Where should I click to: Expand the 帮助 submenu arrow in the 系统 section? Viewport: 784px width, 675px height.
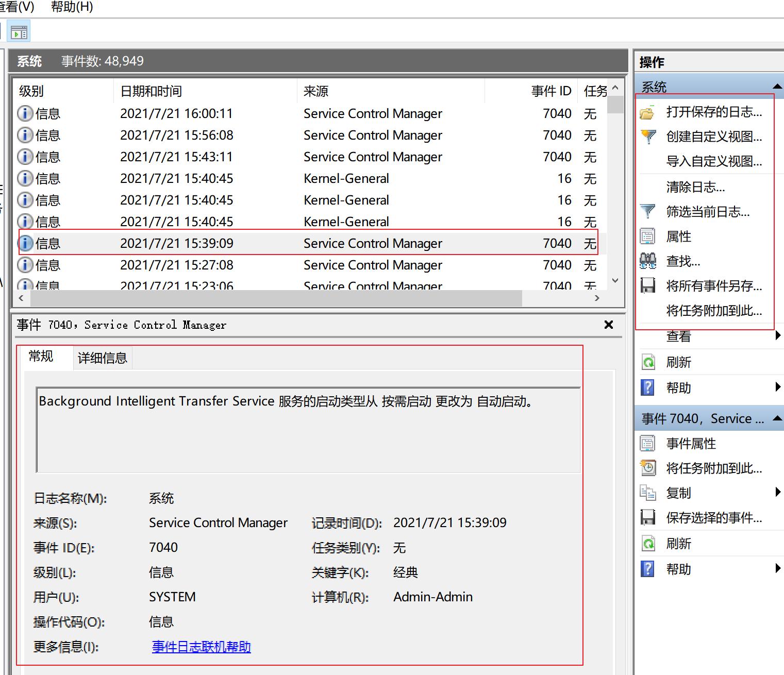[778, 387]
